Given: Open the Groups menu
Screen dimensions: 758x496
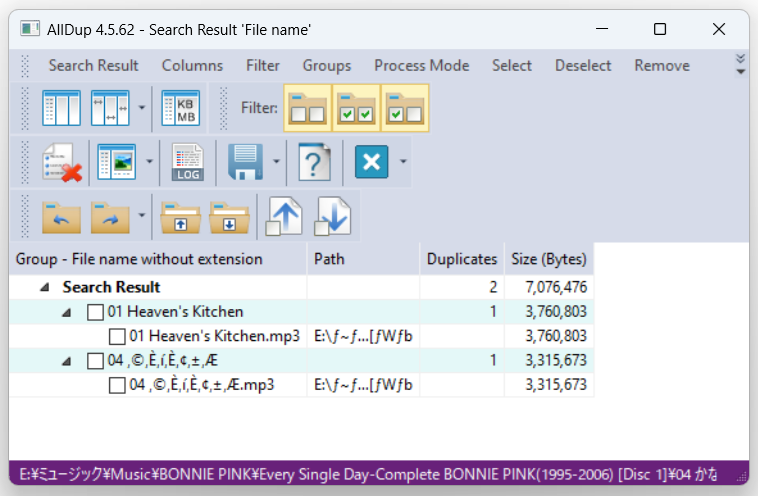Looking at the screenshot, I should [327, 65].
